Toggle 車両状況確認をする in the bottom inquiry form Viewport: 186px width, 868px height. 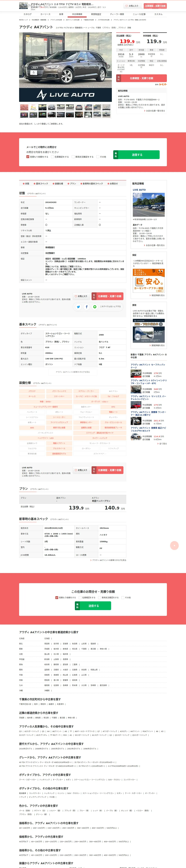(100, 597)
